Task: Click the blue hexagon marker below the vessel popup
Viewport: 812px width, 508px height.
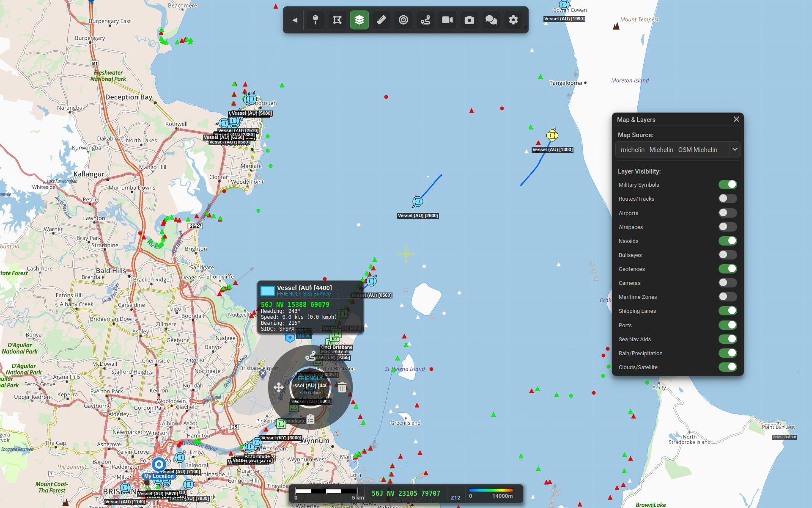Action: 290,337
